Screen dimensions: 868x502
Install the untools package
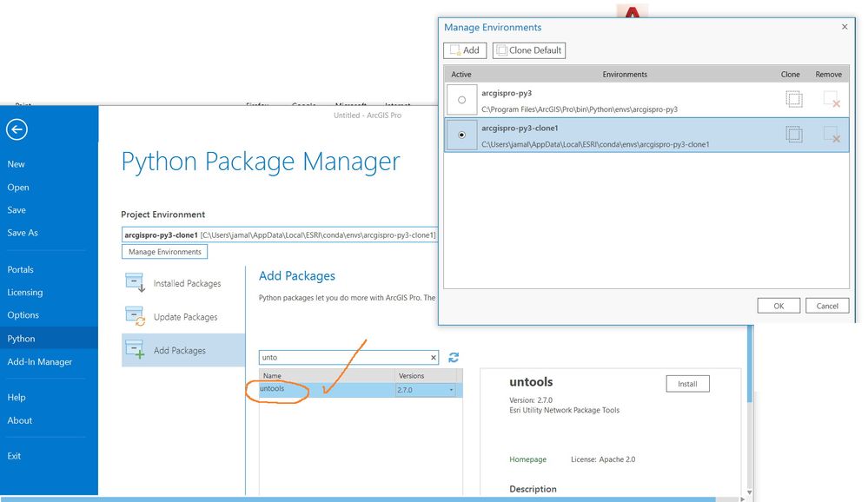(x=687, y=384)
